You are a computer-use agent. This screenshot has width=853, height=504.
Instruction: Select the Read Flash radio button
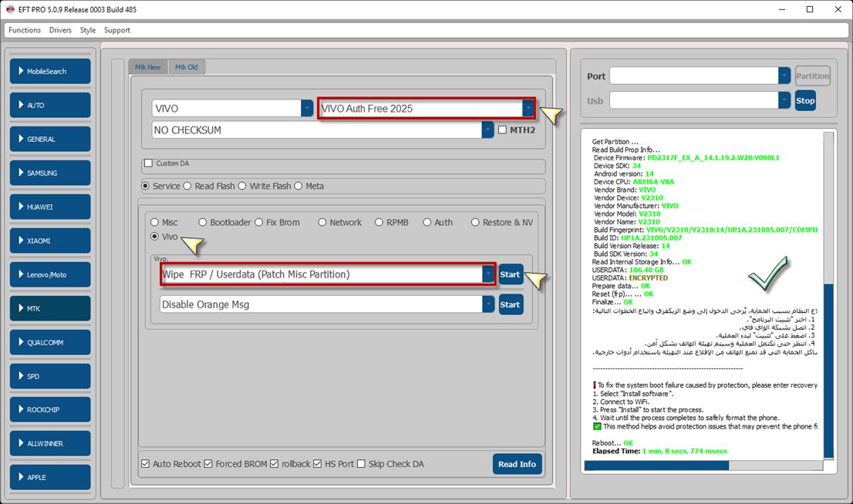(x=187, y=186)
